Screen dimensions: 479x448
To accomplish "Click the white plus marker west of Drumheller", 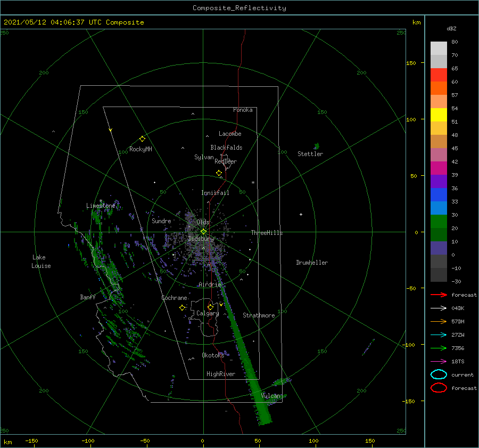I will coord(301,214).
